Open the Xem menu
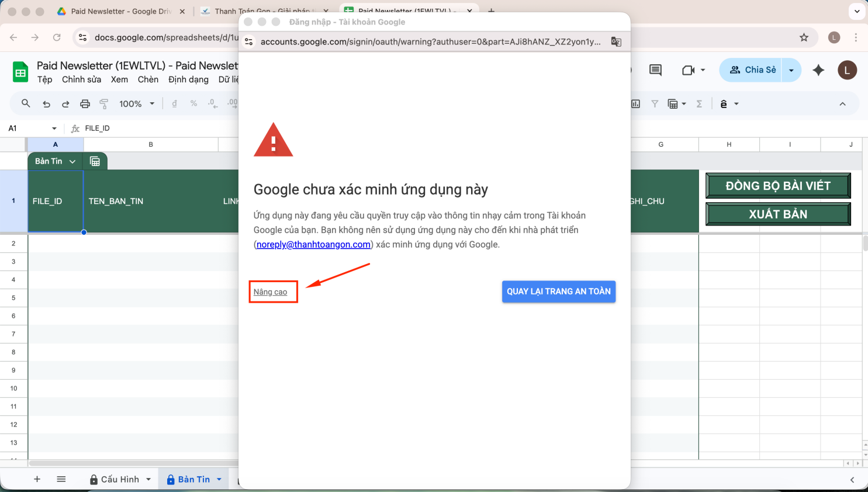The image size is (868, 492). [x=119, y=79]
